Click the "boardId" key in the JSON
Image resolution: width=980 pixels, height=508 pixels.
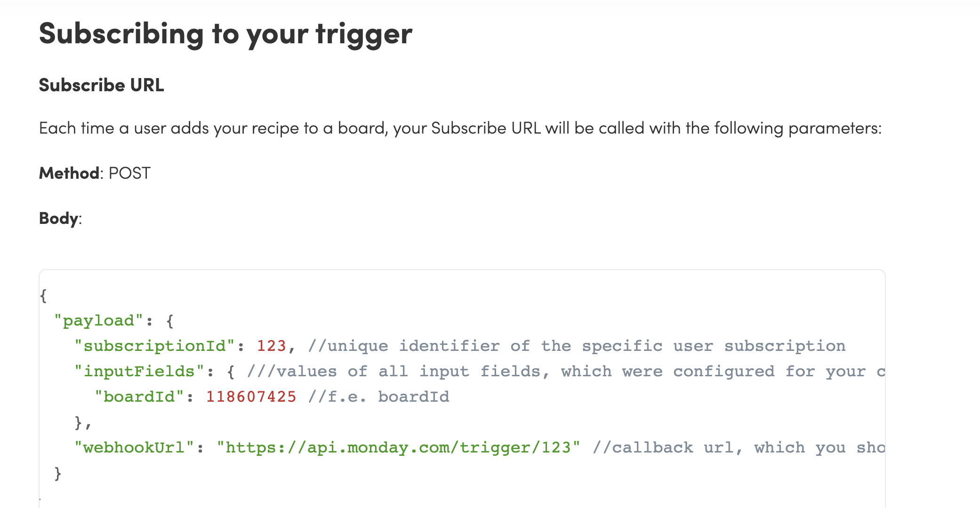tap(139, 397)
